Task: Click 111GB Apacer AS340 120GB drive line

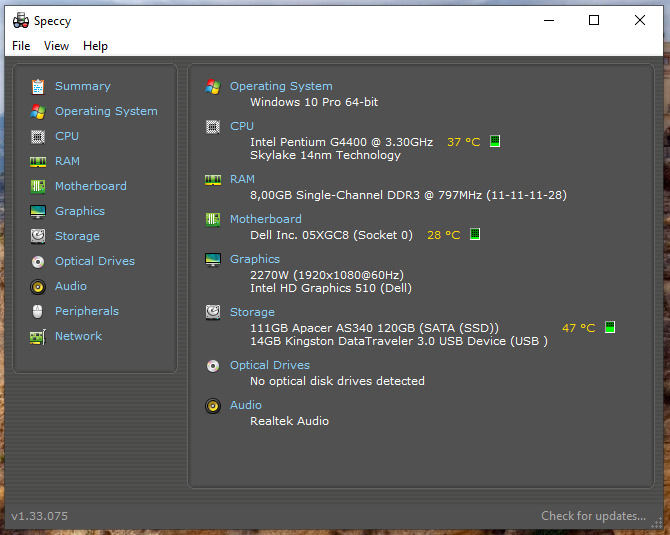Action: pyautogui.click(x=374, y=328)
